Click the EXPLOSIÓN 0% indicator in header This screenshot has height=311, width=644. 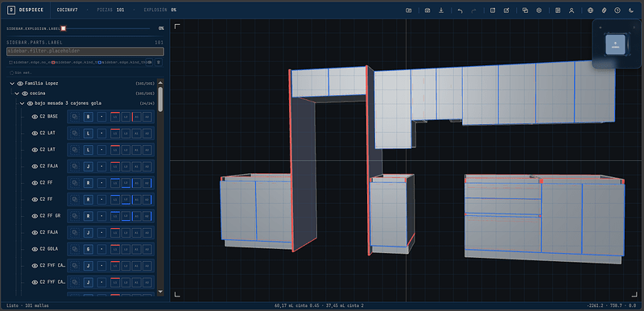[159, 10]
